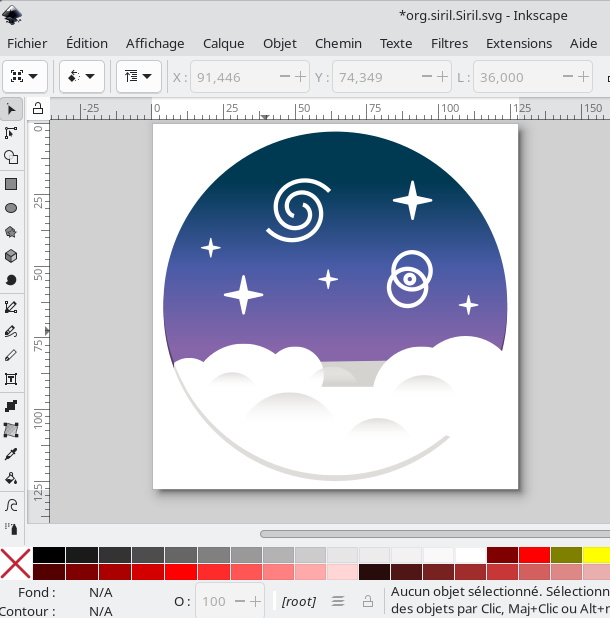Decrease the L width with minus

(x=567, y=76)
